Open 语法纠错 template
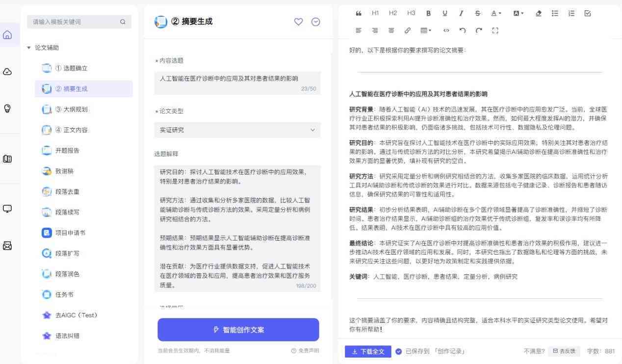Viewport: 622px width, 364px height. [84, 336]
